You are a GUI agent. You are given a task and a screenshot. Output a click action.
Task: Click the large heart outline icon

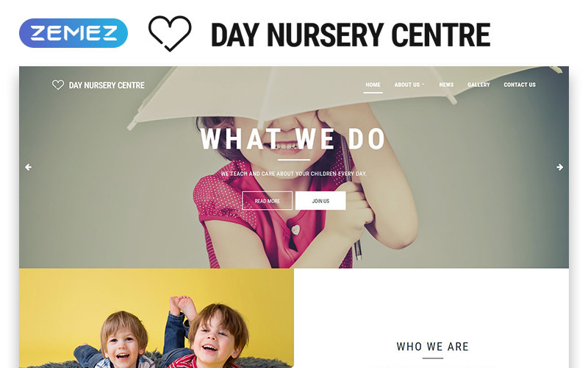(x=170, y=33)
